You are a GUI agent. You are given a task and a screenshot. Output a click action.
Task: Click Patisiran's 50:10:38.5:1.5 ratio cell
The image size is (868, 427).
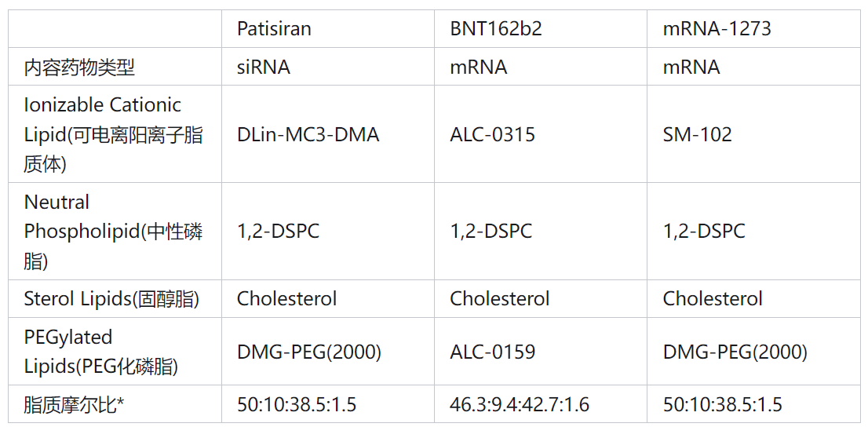(297, 404)
